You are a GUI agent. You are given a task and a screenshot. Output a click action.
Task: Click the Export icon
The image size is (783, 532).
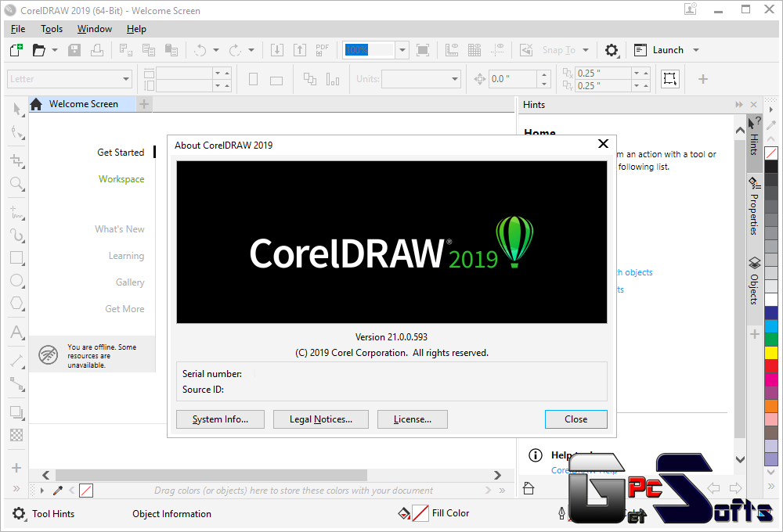coord(300,50)
